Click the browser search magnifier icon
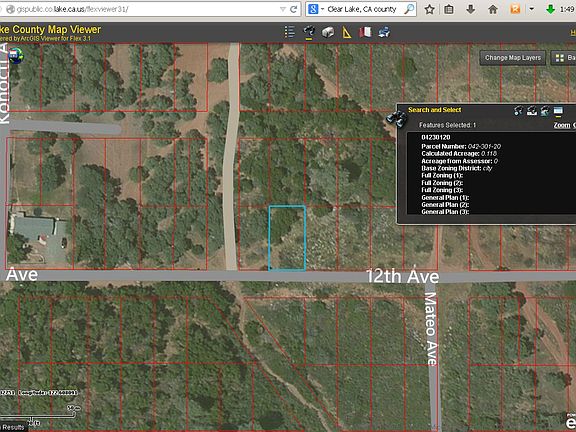Image resolution: width=576 pixels, height=432 pixels. click(x=409, y=9)
